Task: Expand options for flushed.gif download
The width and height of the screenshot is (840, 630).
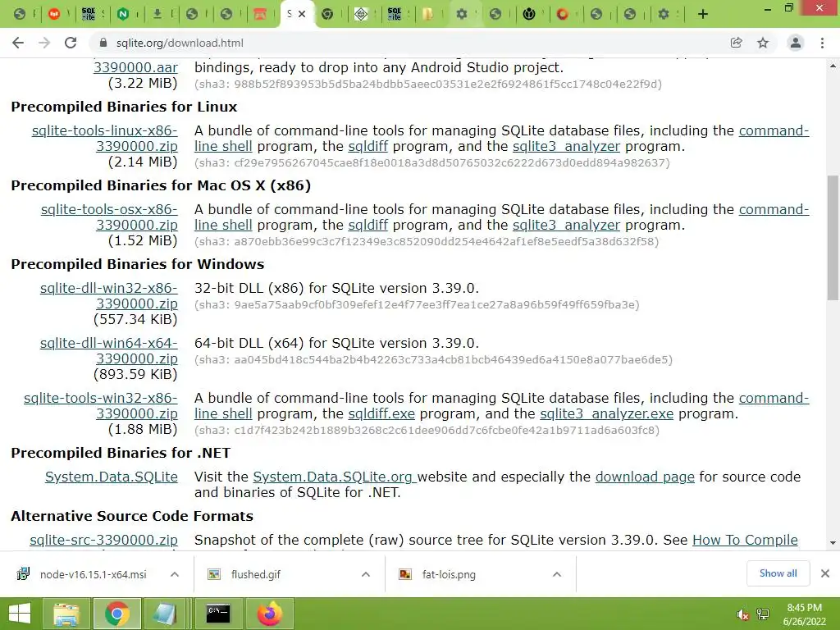Action: (366, 574)
